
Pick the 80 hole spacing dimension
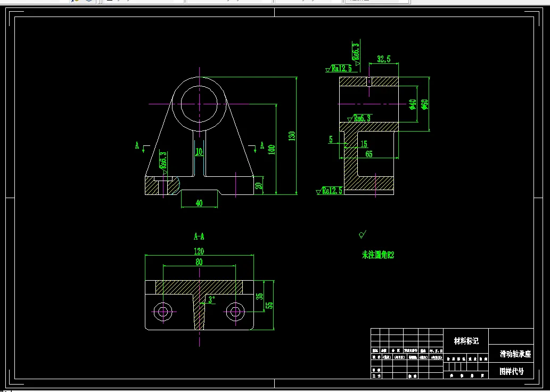tap(199, 262)
